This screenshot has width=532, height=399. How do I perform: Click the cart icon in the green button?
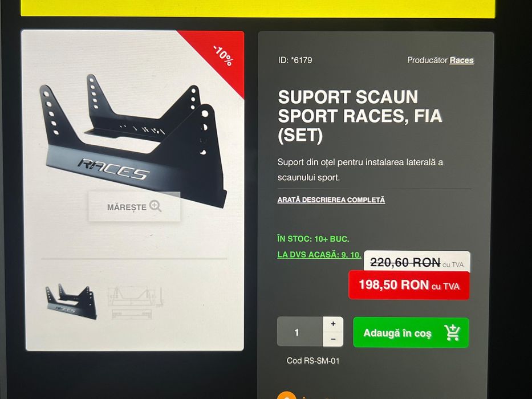452,333
